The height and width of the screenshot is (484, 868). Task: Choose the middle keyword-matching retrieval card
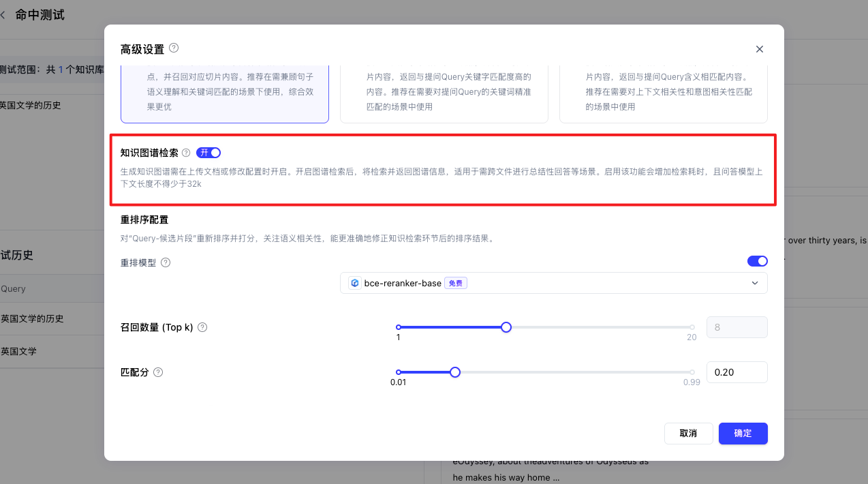tap(444, 92)
